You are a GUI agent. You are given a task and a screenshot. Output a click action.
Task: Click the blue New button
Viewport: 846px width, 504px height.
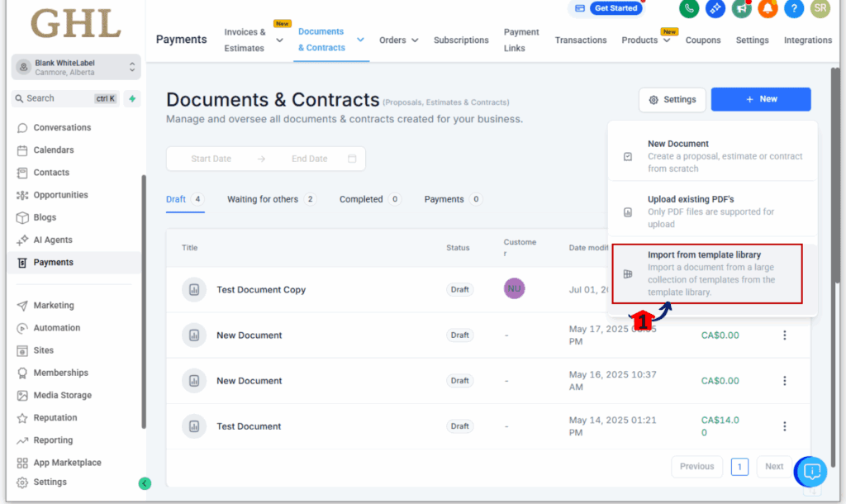click(x=761, y=99)
